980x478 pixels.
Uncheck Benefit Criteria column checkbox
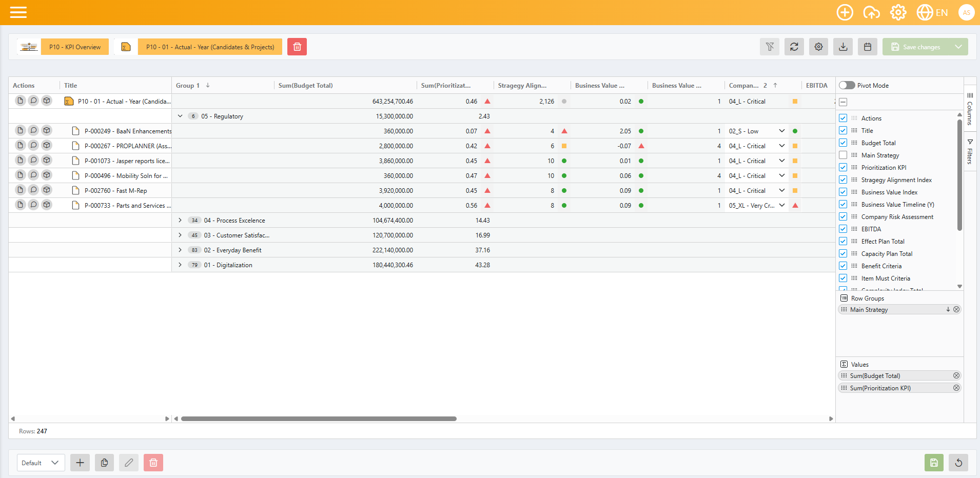click(843, 266)
